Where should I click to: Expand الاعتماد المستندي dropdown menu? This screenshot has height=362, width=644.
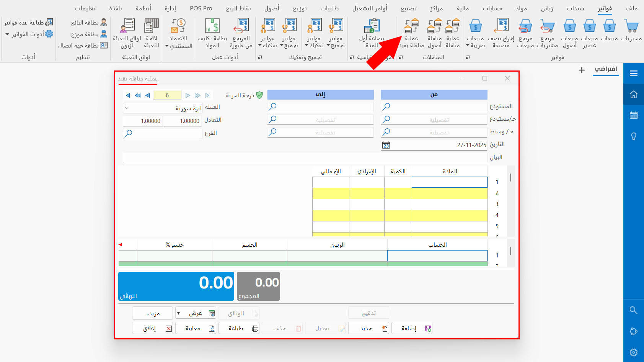pos(167,46)
